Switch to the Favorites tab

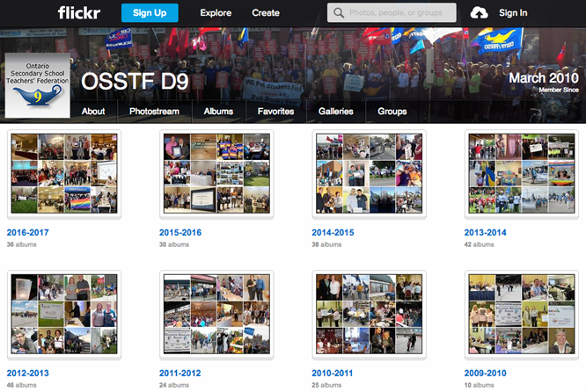point(275,112)
